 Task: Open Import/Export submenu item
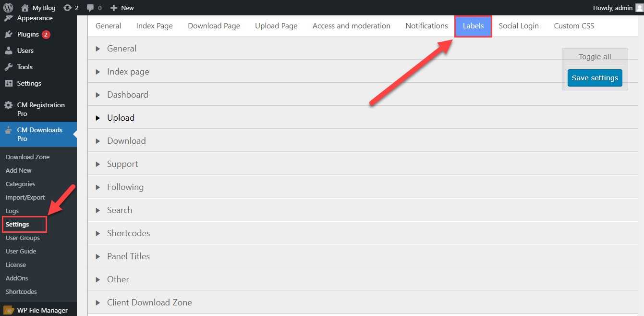click(x=25, y=197)
